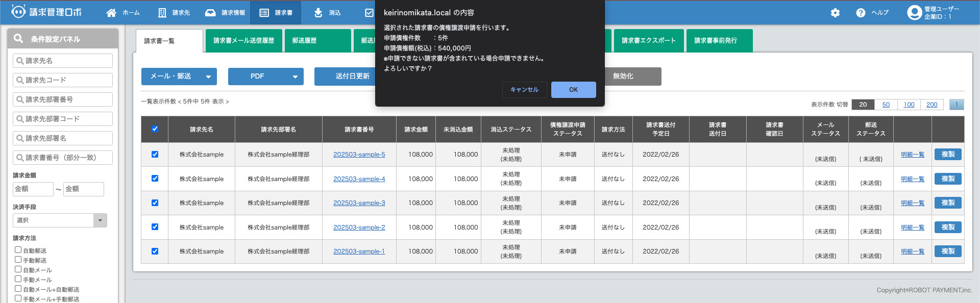Click the 消込 download icon
Screen dimensions: 980x303
click(x=318, y=13)
